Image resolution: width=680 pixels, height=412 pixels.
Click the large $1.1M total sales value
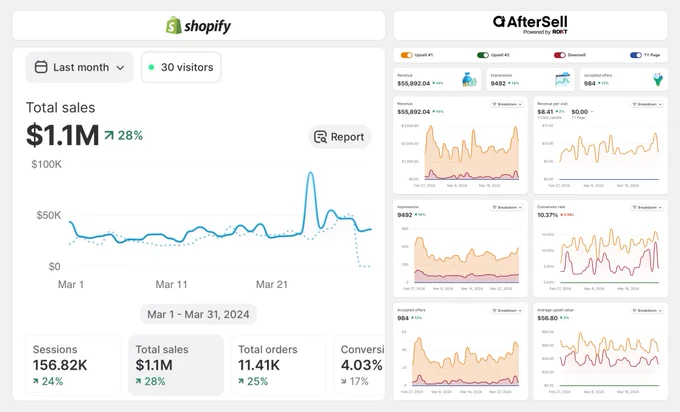coord(62,135)
